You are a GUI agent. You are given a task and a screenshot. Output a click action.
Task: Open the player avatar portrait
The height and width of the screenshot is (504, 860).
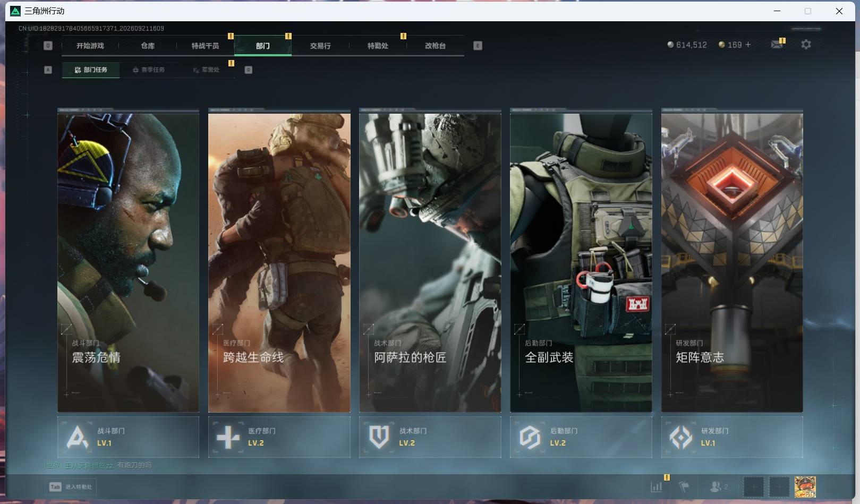click(805, 486)
